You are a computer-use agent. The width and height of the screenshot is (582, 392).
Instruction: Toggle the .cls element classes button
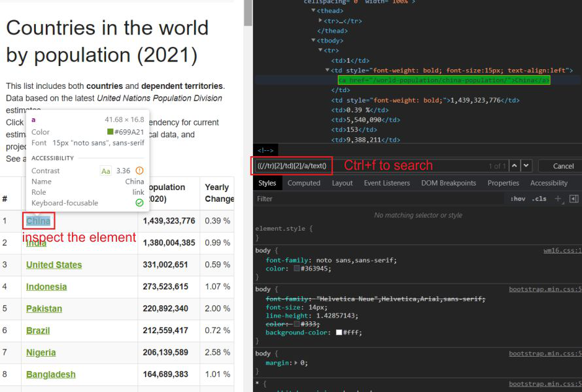539,199
